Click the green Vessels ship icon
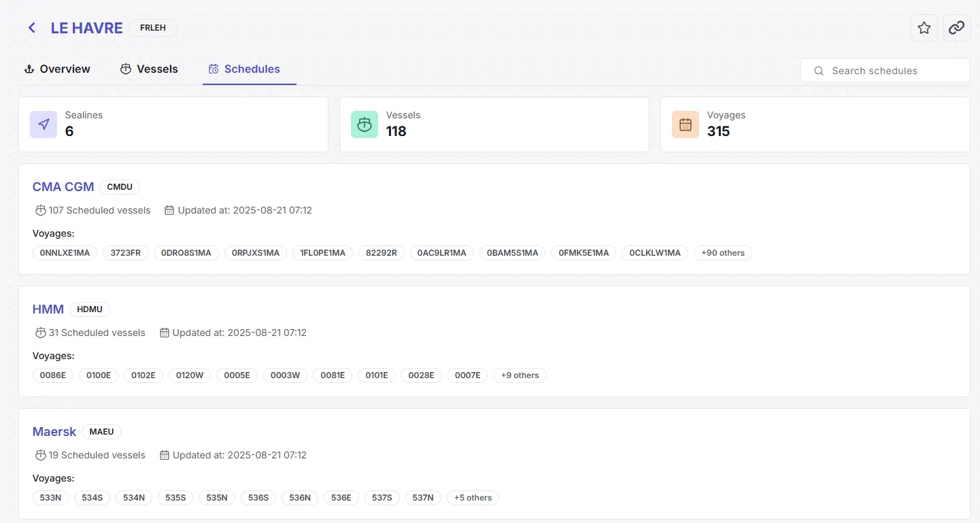980x523 pixels. [365, 124]
